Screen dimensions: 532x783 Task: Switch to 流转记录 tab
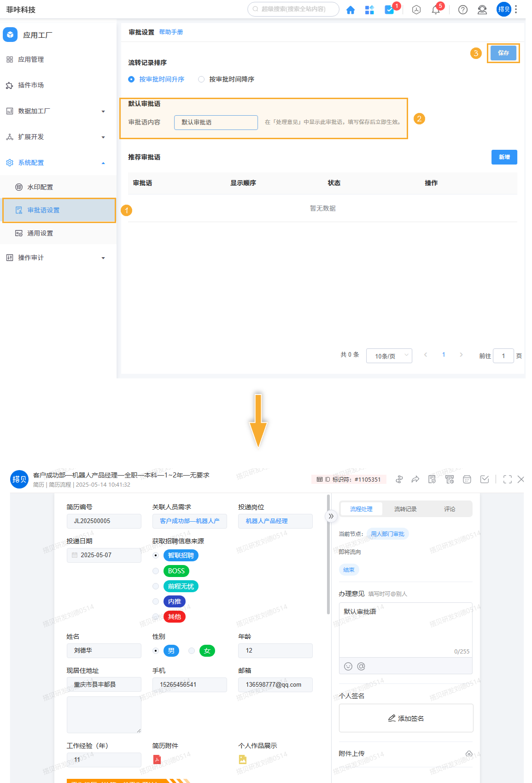(x=405, y=509)
